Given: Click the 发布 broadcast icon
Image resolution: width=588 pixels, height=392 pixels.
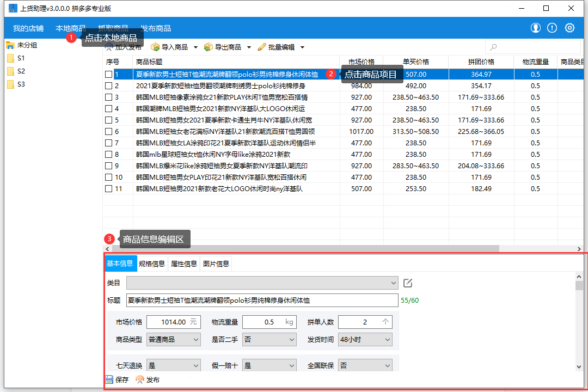Looking at the screenshot, I should pos(140,379).
